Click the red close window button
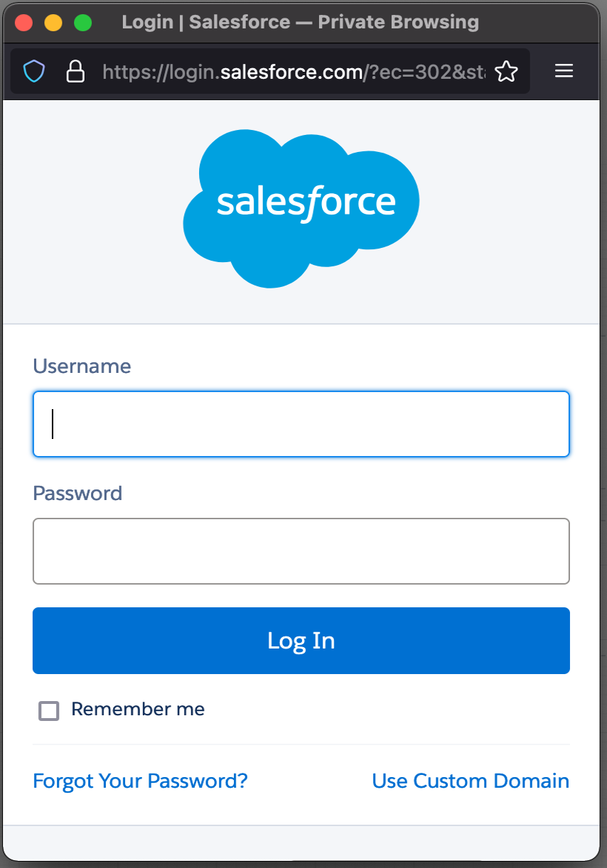 tap(25, 22)
